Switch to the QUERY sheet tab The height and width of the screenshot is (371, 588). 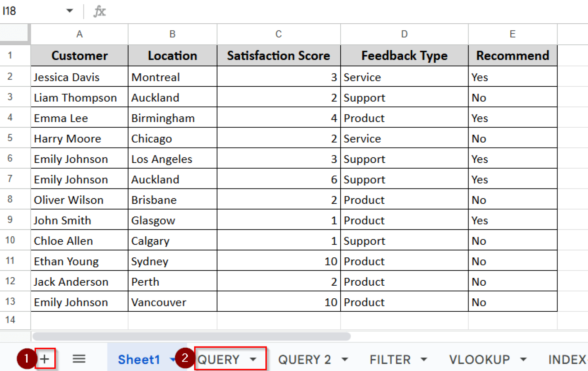click(219, 359)
